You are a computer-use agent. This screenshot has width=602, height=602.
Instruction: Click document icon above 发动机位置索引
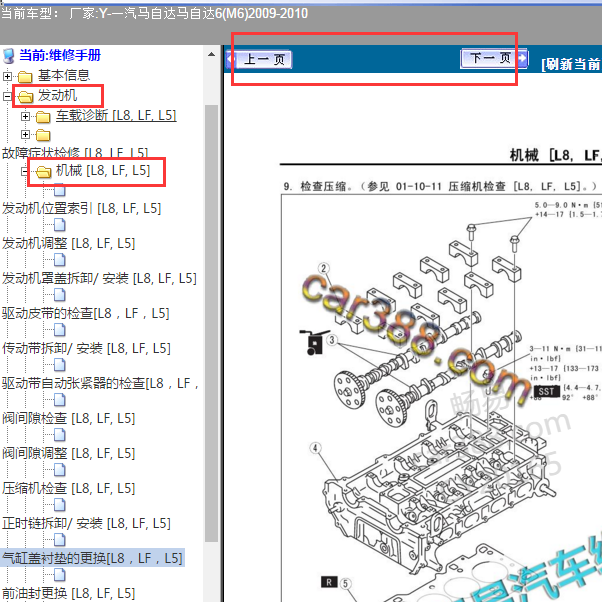point(60,190)
